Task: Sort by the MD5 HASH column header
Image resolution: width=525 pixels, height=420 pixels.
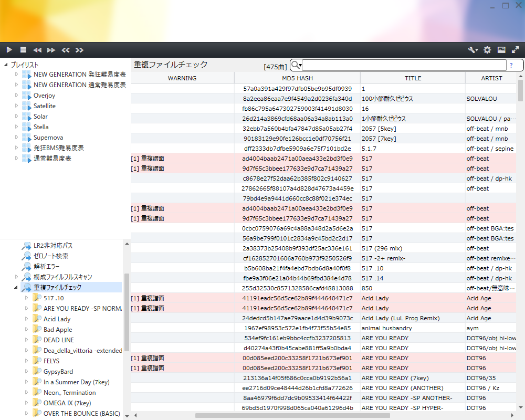Action: [x=297, y=78]
